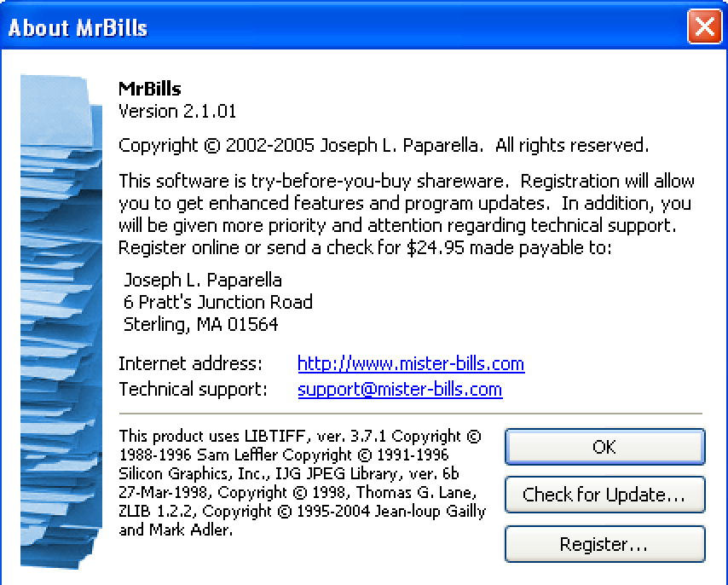Click the '6 Pratt's Junction Road' line
Viewport: 728px width, 585px height.
click(217, 302)
